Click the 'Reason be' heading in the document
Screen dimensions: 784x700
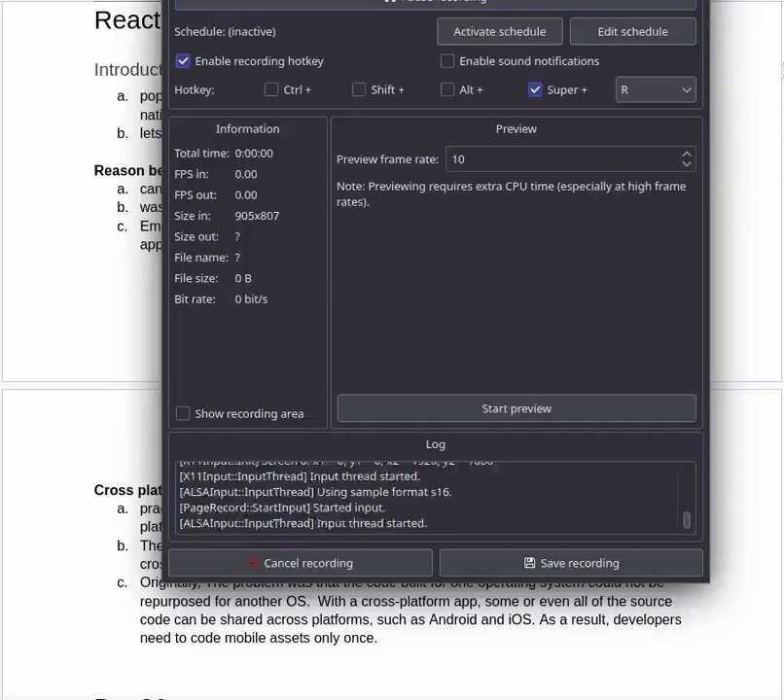(128, 170)
